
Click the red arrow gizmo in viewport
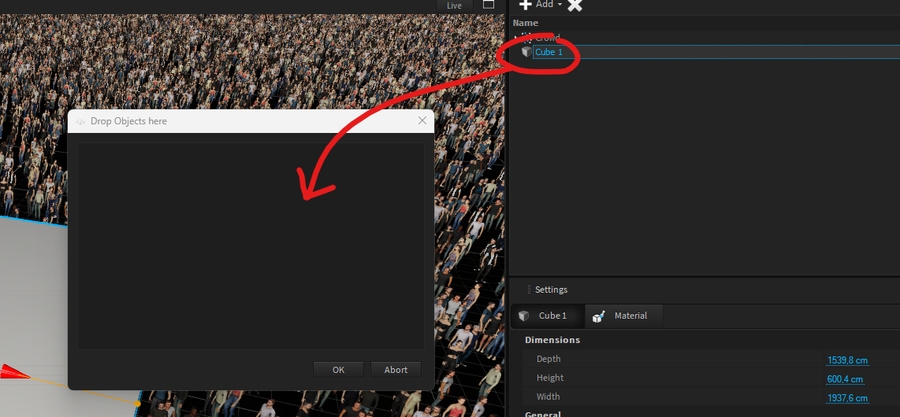[12, 372]
